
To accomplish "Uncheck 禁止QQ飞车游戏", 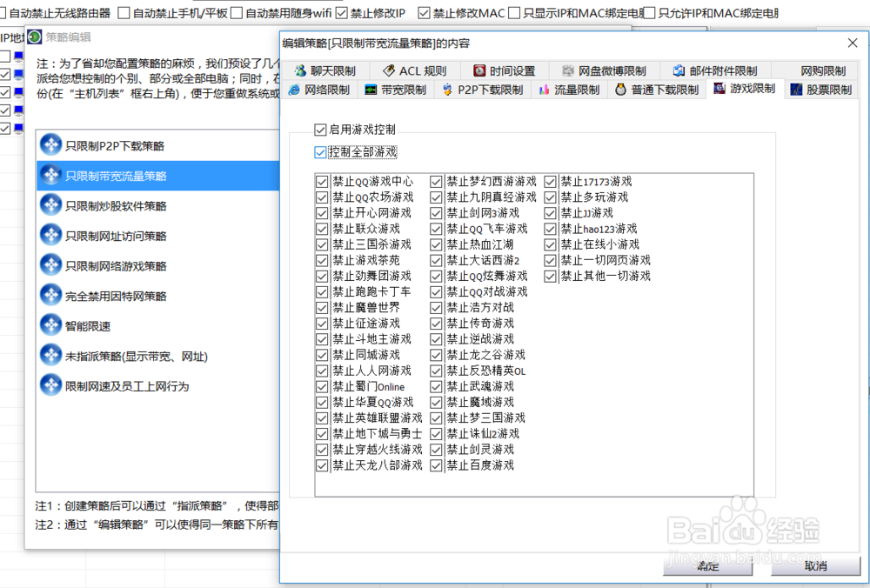I will point(436,229).
